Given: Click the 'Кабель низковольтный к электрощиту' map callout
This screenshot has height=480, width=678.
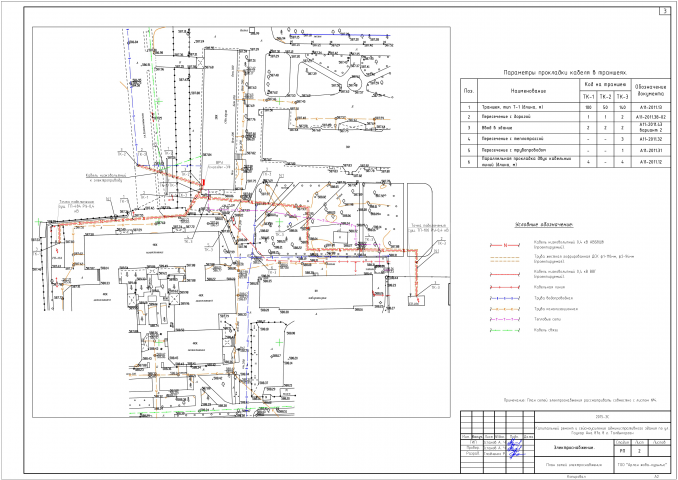Looking at the screenshot, I should (x=106, y=178).
